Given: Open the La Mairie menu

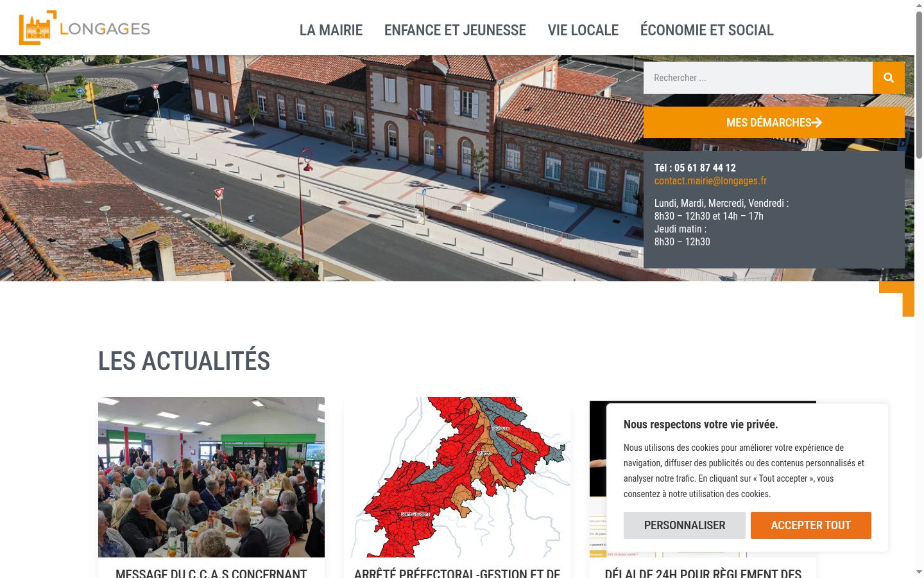Looking at the screenshot, I should point(331,30).
